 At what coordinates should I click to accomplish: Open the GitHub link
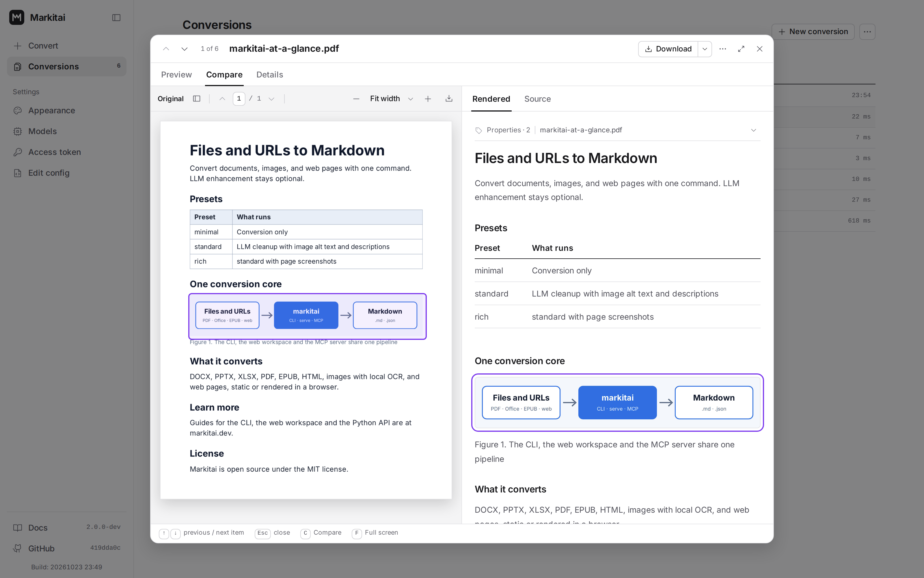pos(67,548)
